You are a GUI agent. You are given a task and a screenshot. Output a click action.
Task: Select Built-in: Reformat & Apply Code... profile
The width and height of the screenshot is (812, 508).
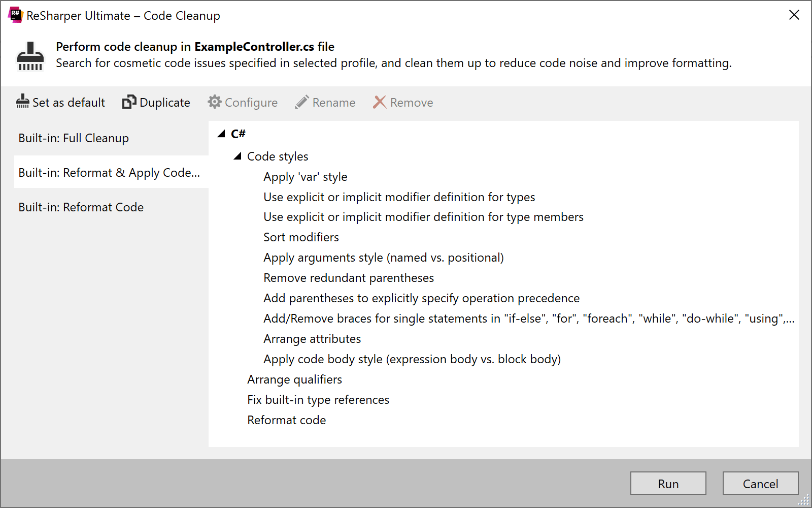point(111,173)
